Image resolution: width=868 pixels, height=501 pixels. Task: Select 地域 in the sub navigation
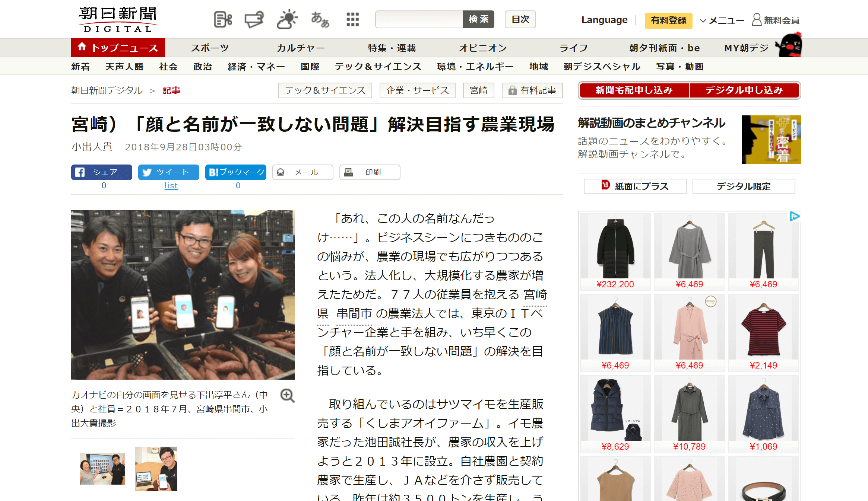pyautogui.click(x=539, y=67)
